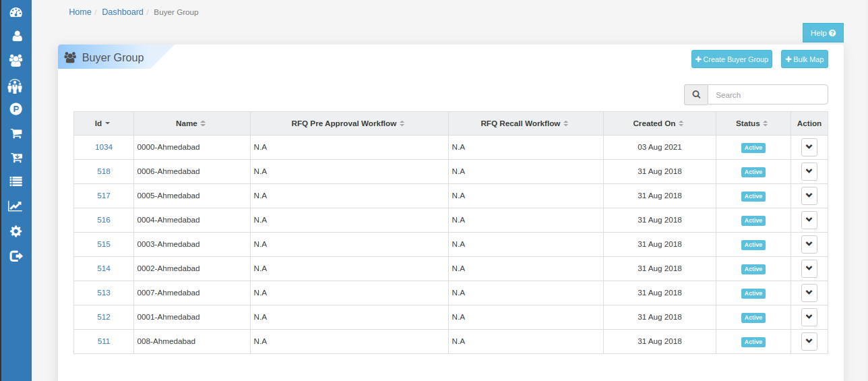Open the user group icon in sidebar

pos(15,60)
